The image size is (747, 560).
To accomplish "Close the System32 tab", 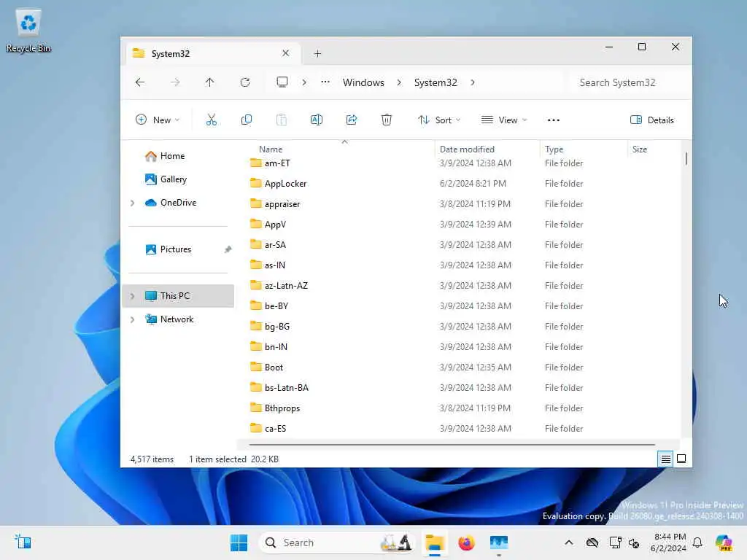I will tap(285, 53).
